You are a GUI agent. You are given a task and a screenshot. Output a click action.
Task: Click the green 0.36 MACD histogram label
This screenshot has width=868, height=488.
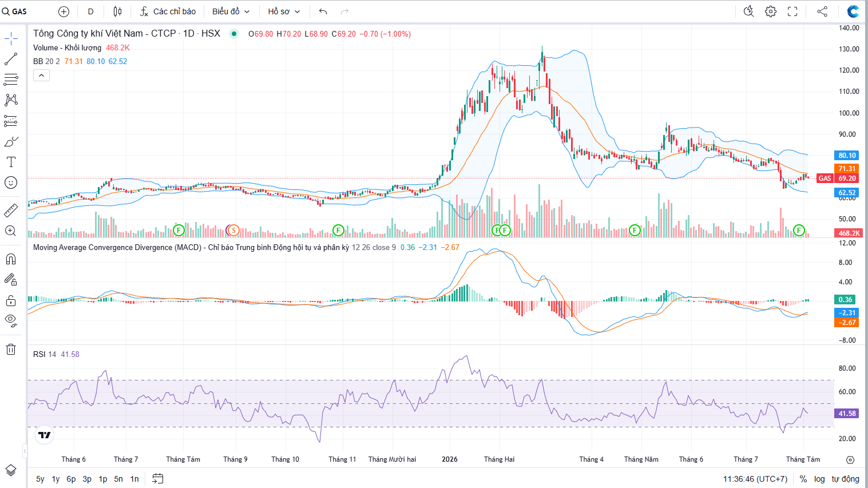846,299
